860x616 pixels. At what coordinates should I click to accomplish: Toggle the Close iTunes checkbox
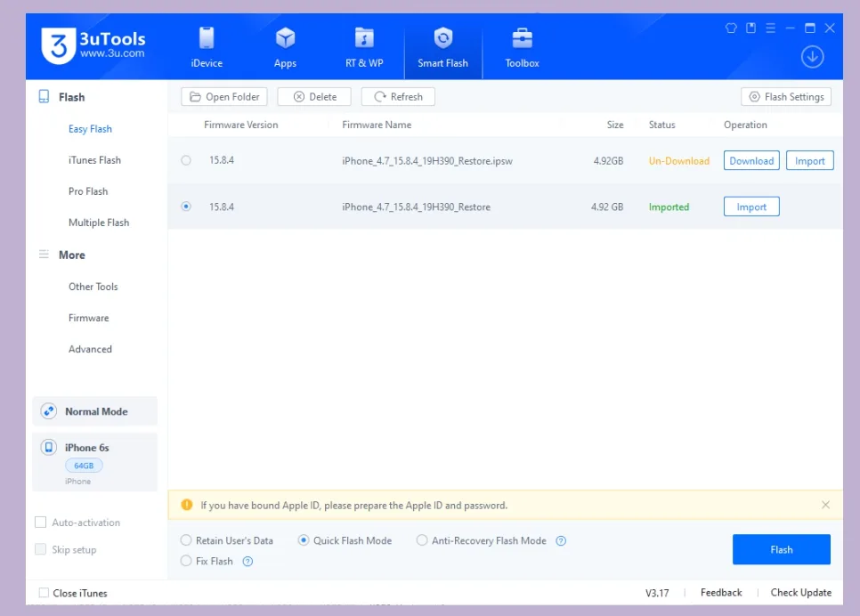[44, 593]
